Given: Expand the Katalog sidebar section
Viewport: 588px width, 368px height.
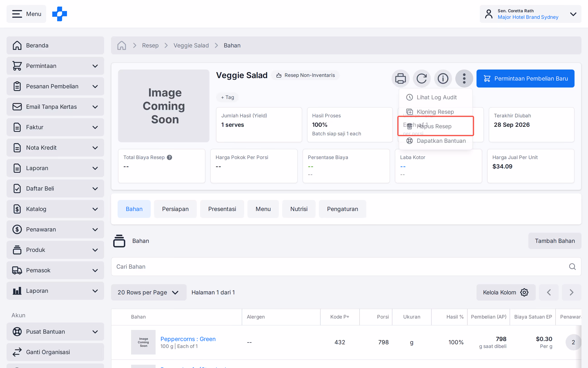Looking at the screenshot, I should pyautogui.click(x=55, y=209).
